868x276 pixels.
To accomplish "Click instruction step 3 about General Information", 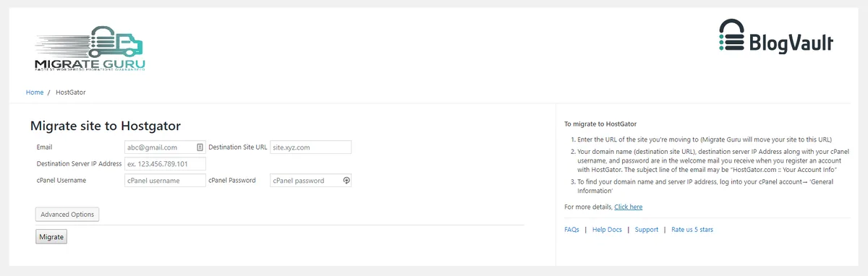I will [705, 186].
